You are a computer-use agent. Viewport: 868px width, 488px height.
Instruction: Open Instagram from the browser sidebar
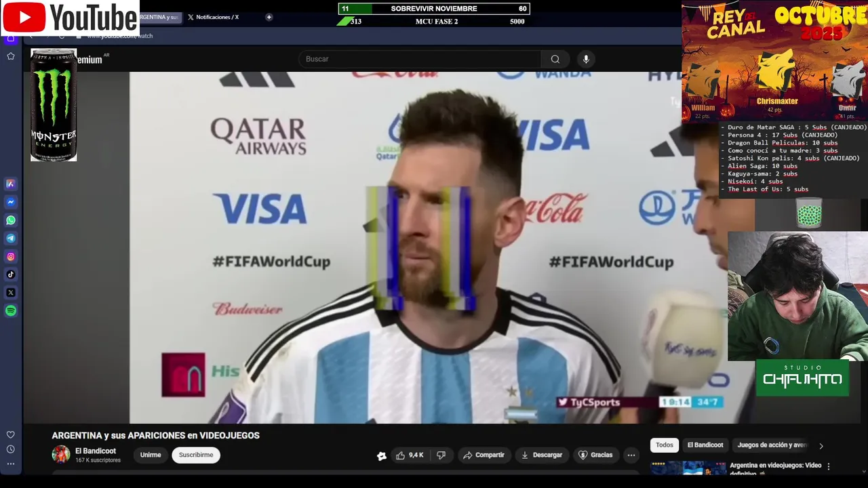tap(11, 256)
